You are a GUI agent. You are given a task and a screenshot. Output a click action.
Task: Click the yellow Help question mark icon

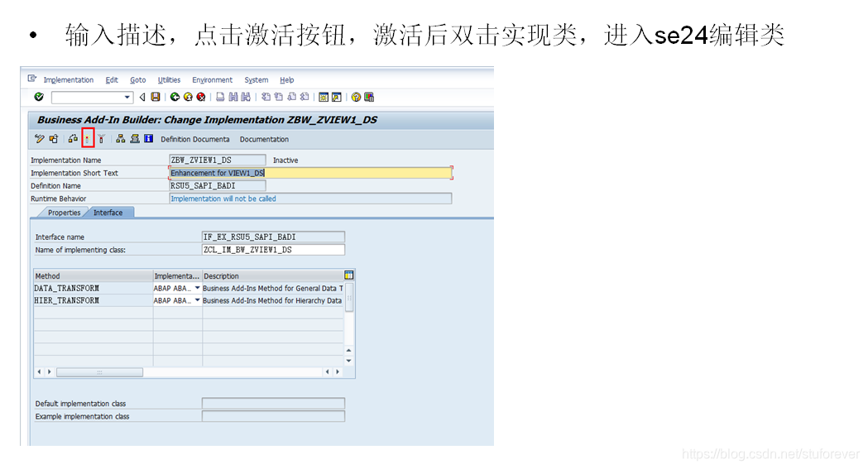[356, 97]
